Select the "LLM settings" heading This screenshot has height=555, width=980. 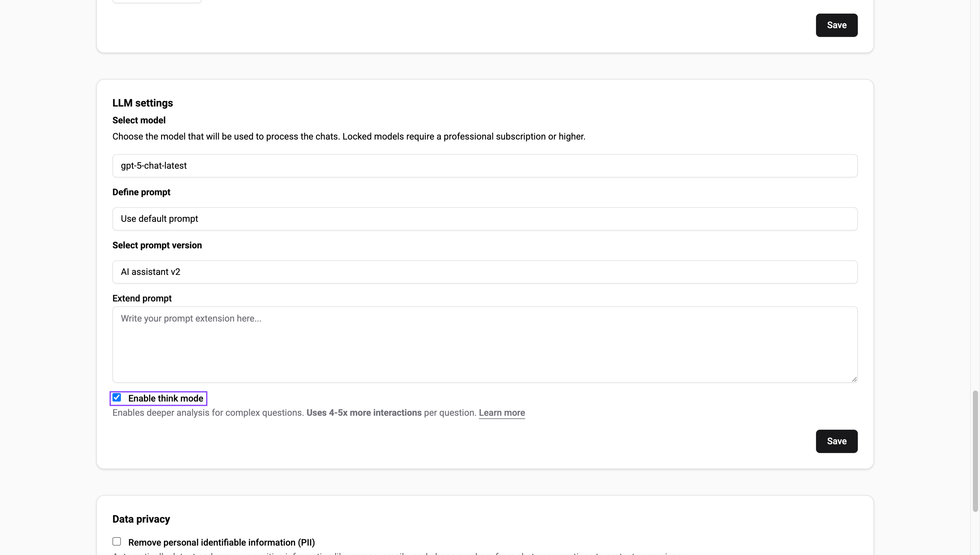142,103
